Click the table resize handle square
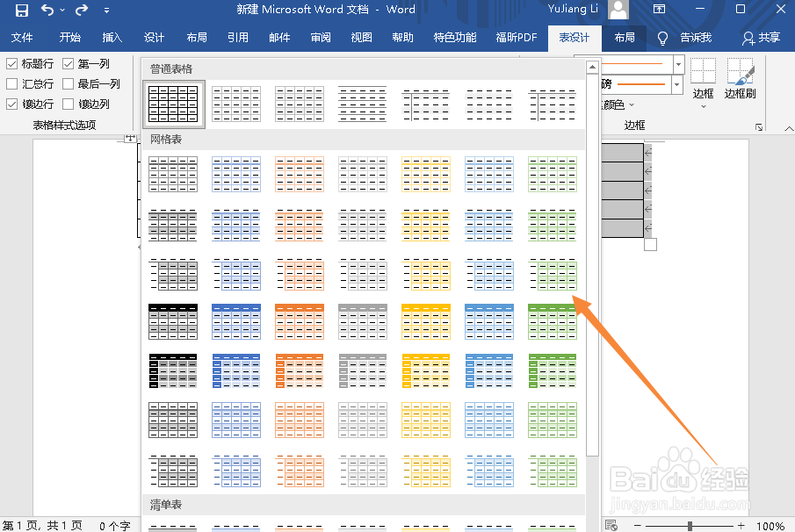Image resolution: width=795 pixels, height=532 pixels. (x=651, y=245)
